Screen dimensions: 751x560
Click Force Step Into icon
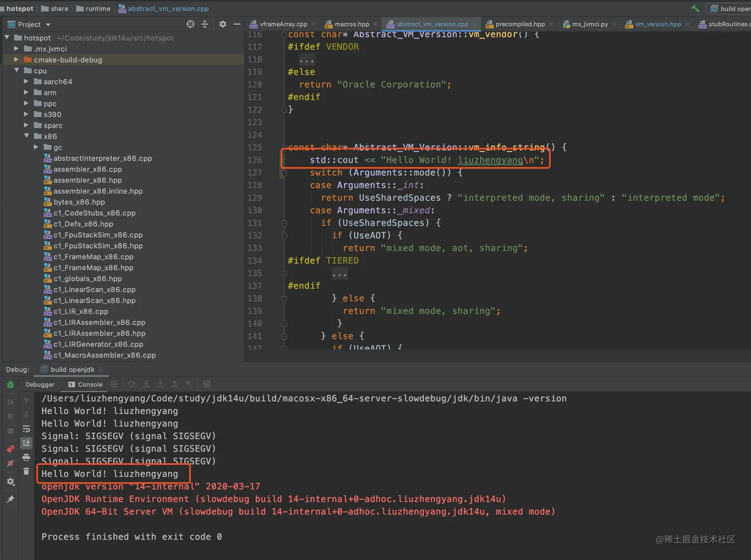[160, 384]
